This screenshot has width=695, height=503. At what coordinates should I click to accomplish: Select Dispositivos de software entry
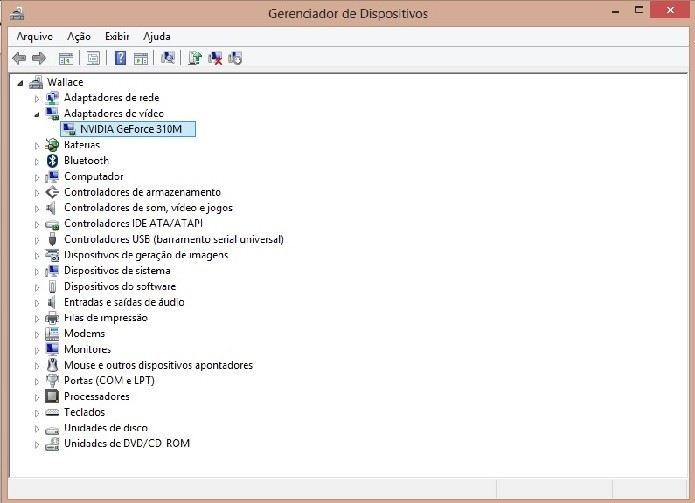(x=120, y=286)
